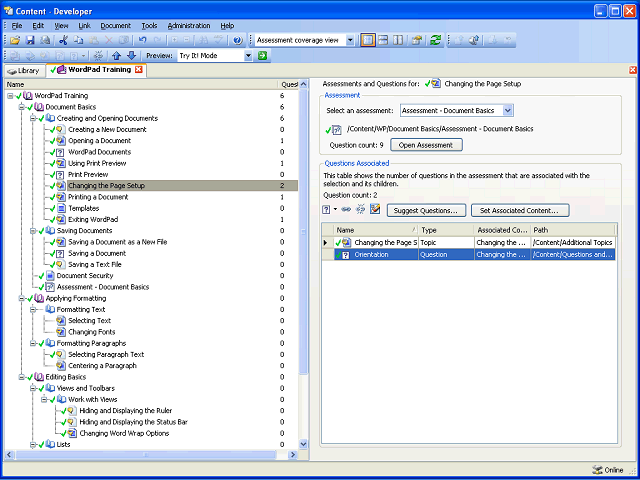This screenshot has width=640, height=480.
Task: Select the side-by-side columns layout icon
Action: [x=398, y=40]
